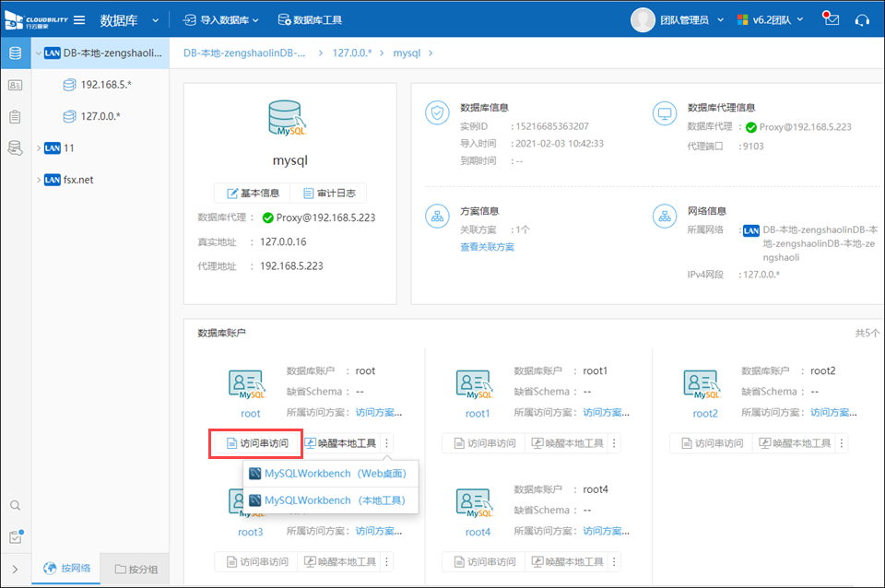Click the headset support icon
Image resolution: width=885 pixels, height=588 pixels.
point(863,19)
